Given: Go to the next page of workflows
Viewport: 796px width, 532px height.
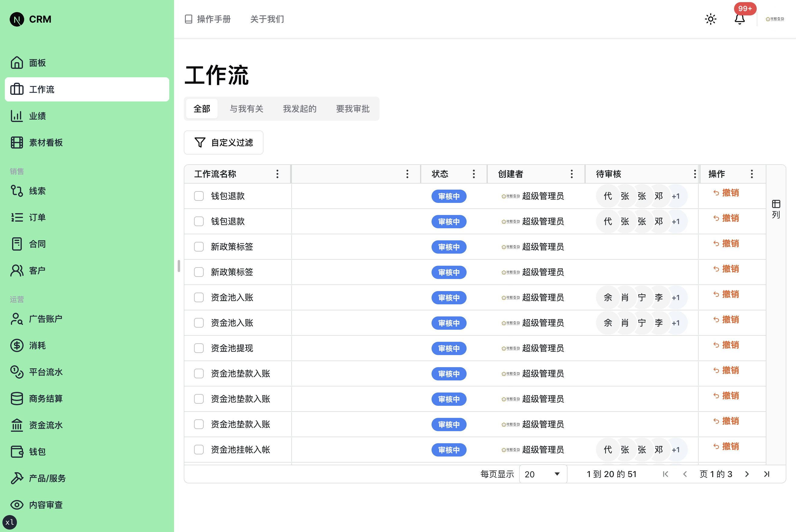Looking at the screenshot, I should tap(747, 474).
